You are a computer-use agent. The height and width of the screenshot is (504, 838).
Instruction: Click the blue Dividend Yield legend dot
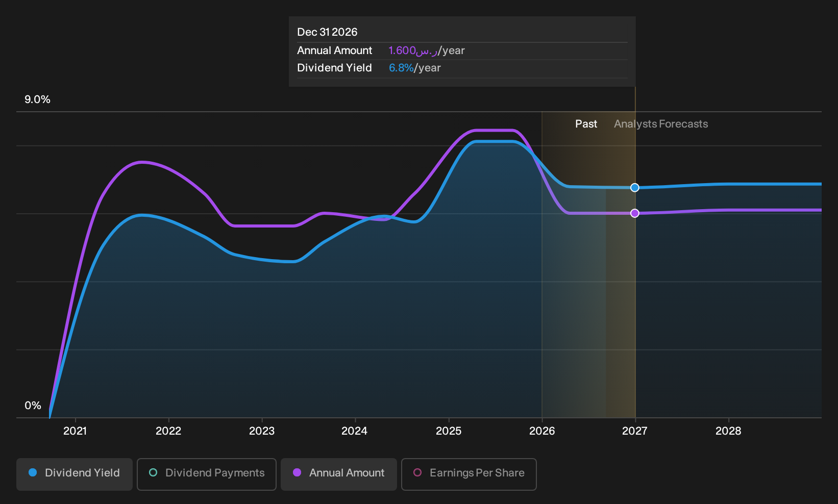(x=33, y=473)
